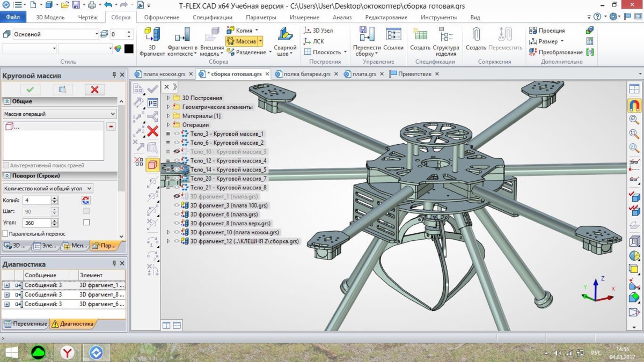The height and width of the screenshot is (362, 644).
Task: Click the black color swatch in Стиль group
Action: tap(129, 49)
